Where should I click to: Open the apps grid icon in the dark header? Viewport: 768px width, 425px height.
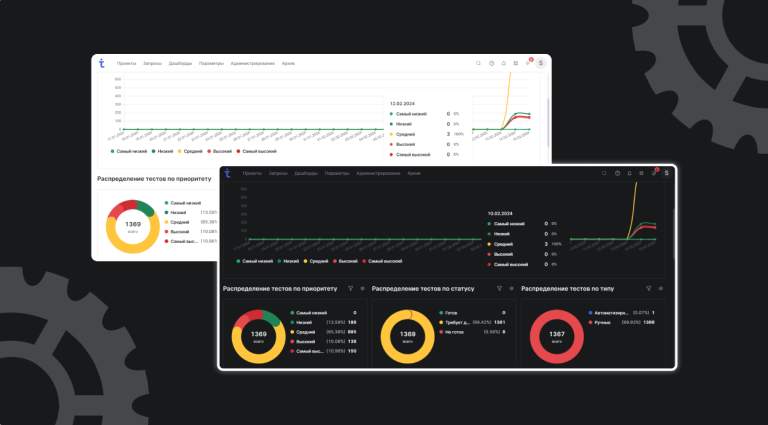pos(641,173)
